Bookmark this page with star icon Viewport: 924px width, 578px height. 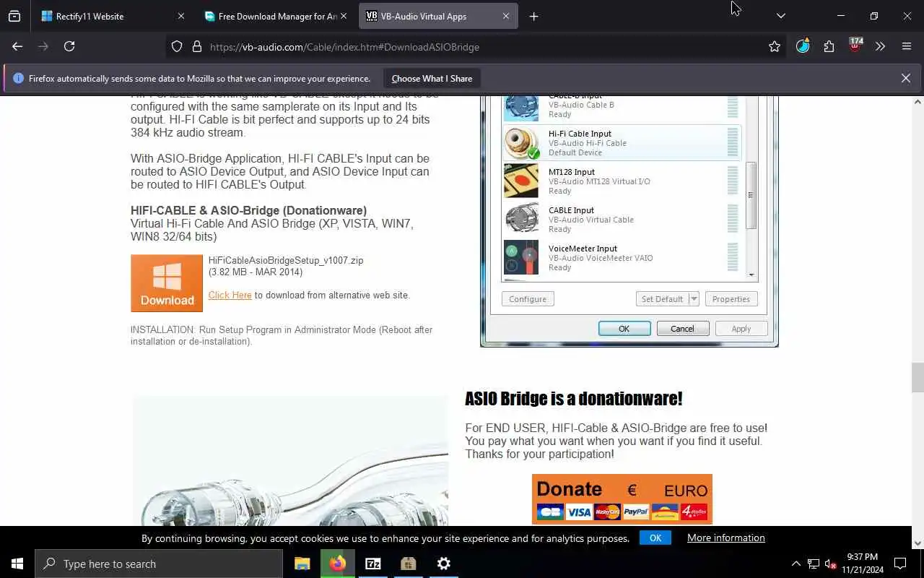pos(775,47)
